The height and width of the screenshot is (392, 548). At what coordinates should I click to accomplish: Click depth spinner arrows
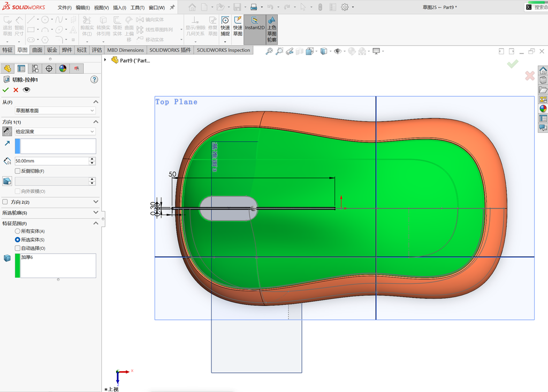92,161
